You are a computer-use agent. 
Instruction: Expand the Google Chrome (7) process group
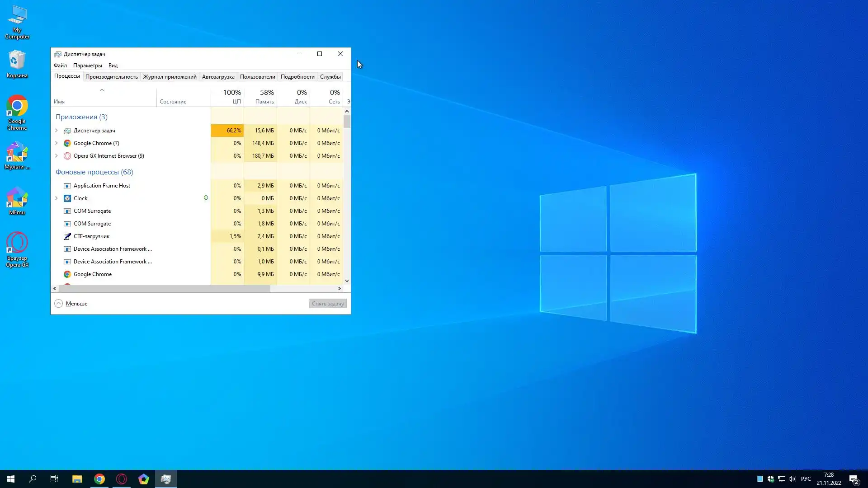[57, 143]
